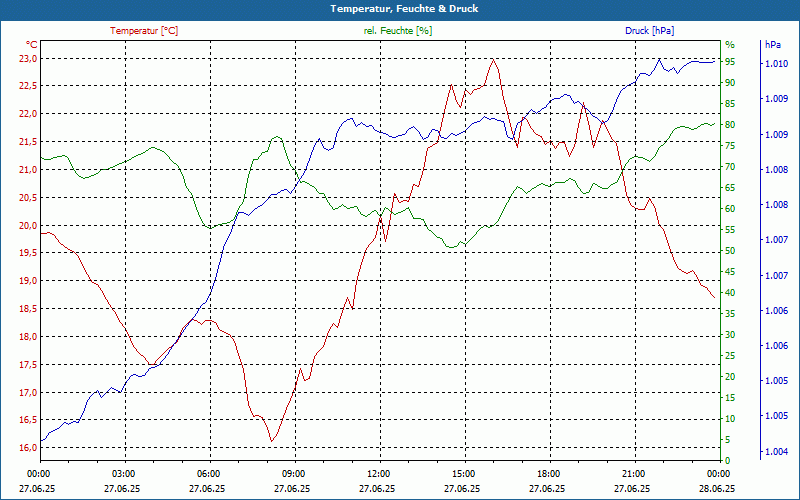
Task: Click the 18:00 time axis label
Action: coord(547,474)
